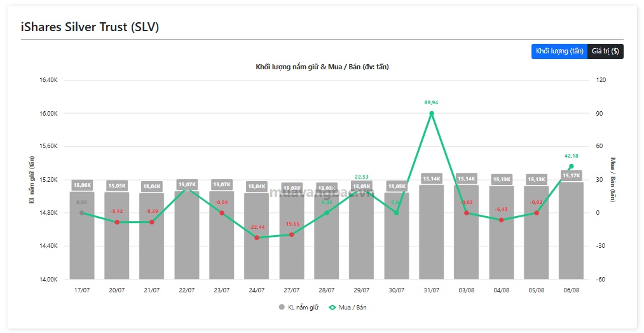Image resolution: width=644 pixels, height=333 pixels.
Task: Select the 22/07 holdings bar
Action: coord(187,235)
